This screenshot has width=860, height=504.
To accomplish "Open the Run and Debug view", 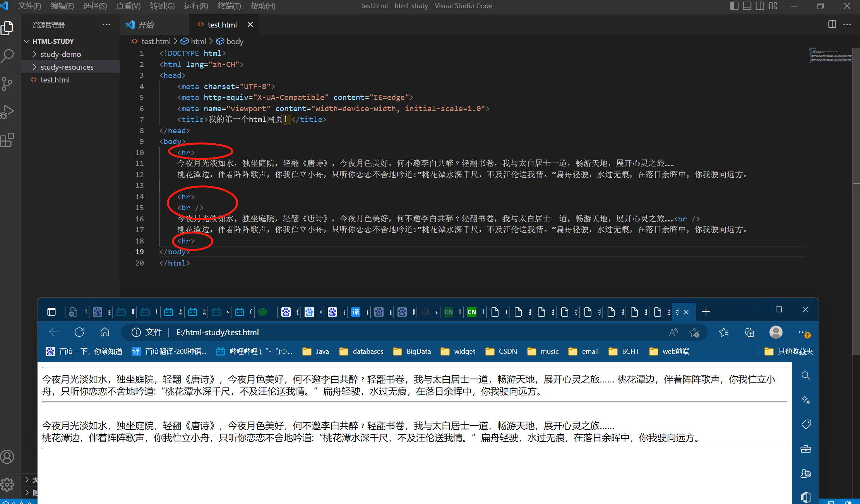I will 8,112.
